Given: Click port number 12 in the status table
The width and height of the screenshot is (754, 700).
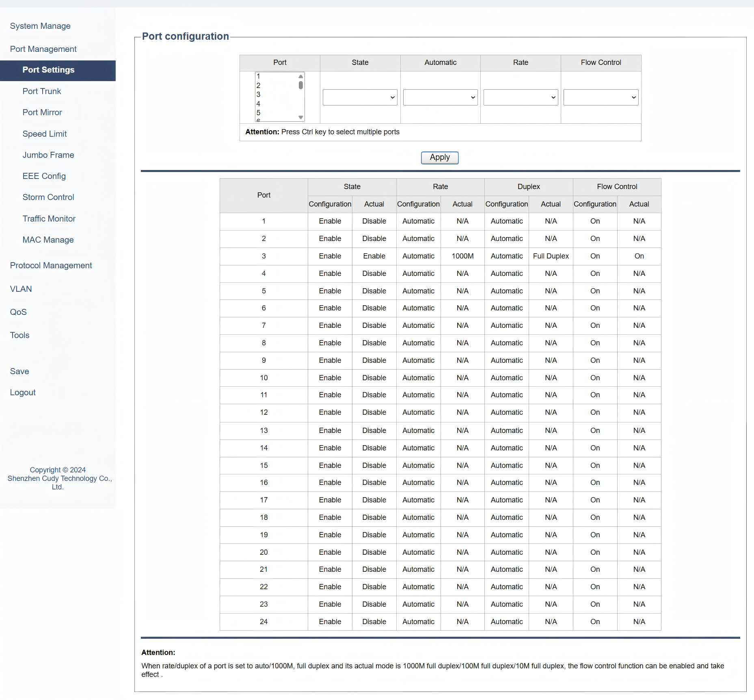Looking at the screenshot, I should (x=264, y=412).
